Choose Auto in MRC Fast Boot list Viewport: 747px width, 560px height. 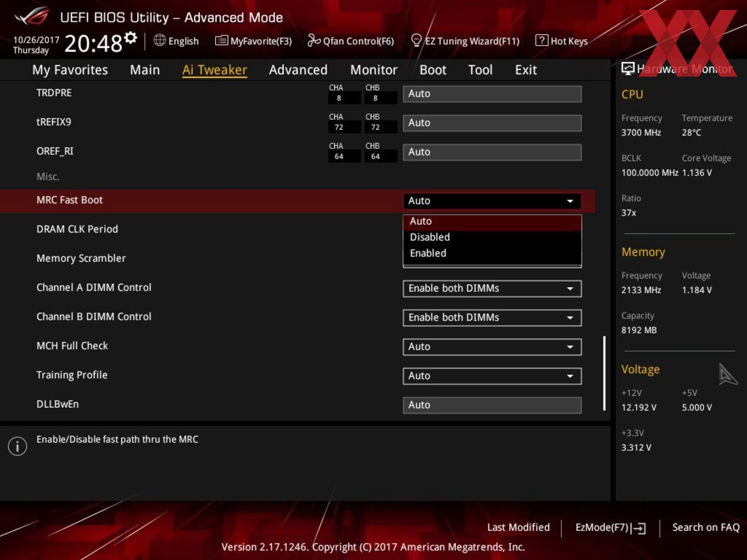[x=492, y=221]
